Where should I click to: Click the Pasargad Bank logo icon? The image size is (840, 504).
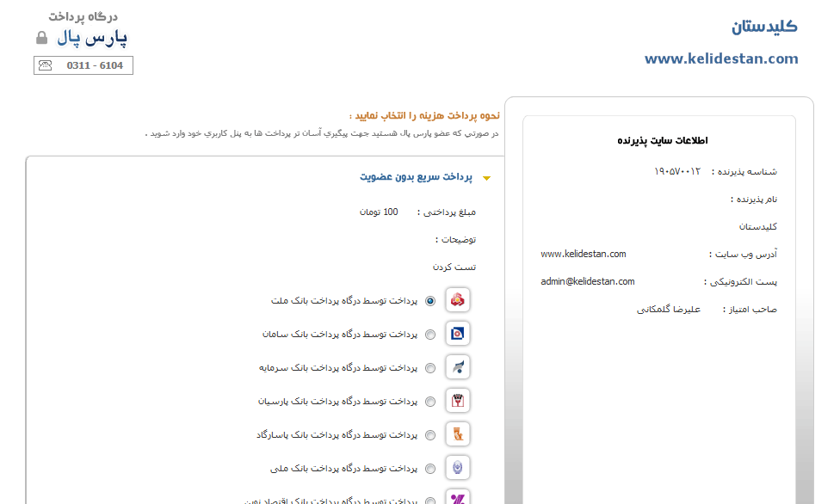458,434
